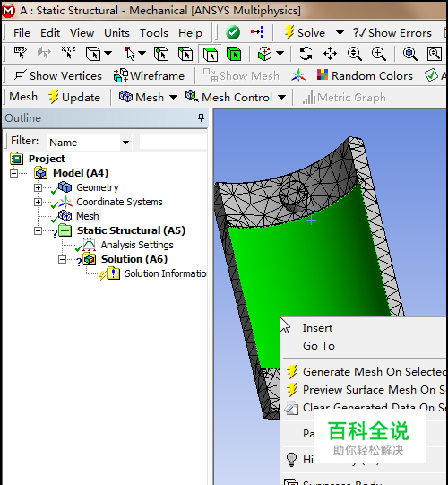Click the red arrow blue dots icon
This screenshot has height=485, width=448.
click(257, 32)
